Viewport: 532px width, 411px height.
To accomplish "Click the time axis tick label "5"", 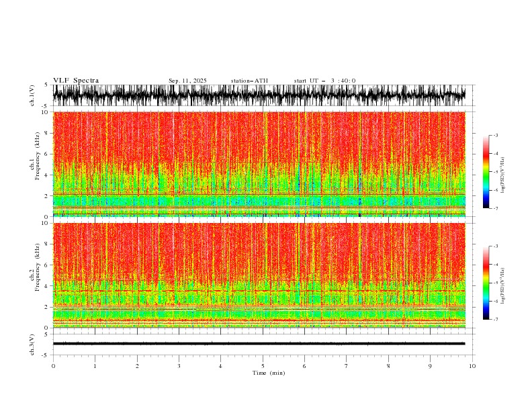I will click(263, 366).
